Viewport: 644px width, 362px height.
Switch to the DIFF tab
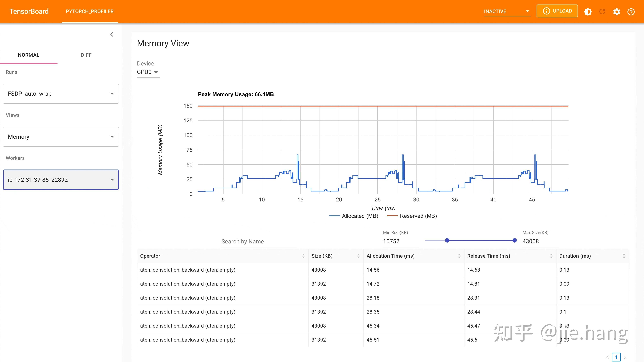86,55
